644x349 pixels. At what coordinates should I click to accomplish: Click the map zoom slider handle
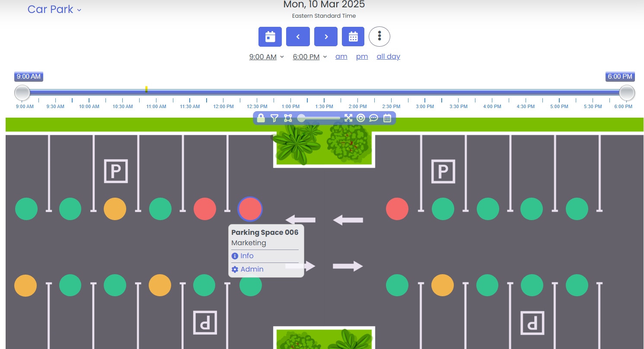click(302, 118)
